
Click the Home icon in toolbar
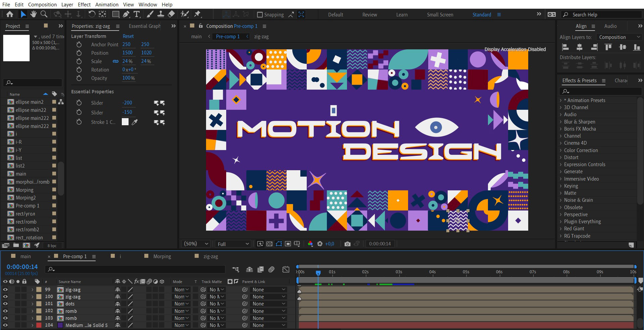(x=10, y=14)
